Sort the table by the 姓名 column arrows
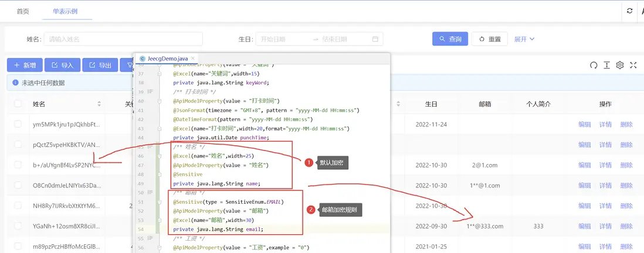Screen dimensions: 644x253 (x=99, y=104)
